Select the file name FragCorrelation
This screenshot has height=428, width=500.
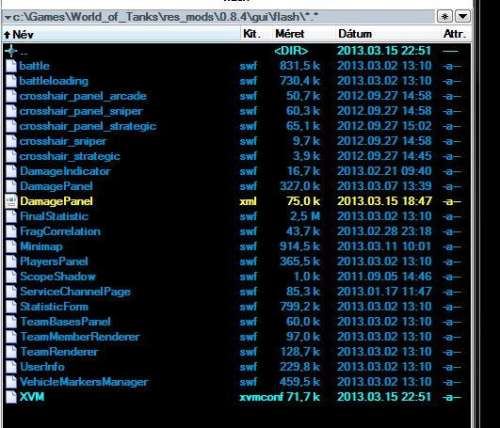[x=60, y=231]
